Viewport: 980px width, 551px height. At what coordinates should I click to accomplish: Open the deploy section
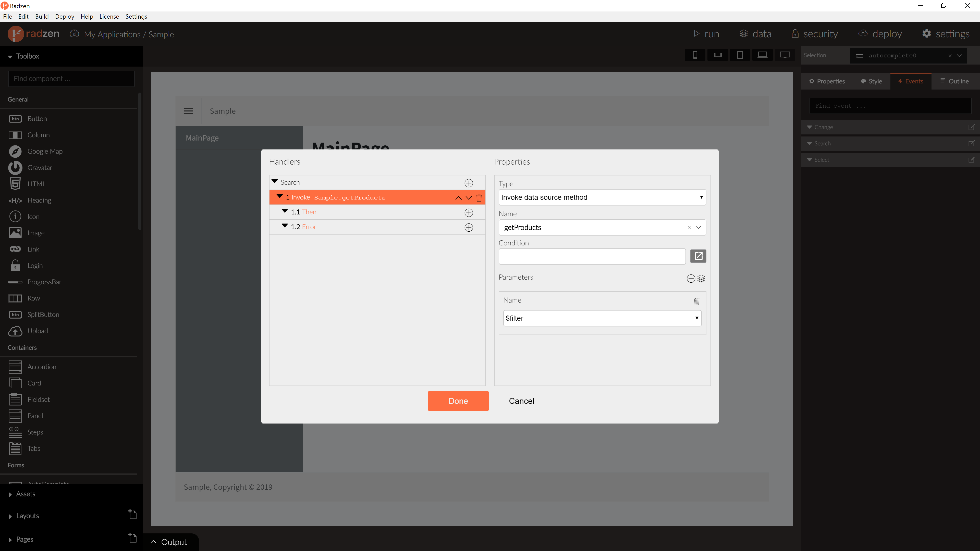[x=880, y=34]
